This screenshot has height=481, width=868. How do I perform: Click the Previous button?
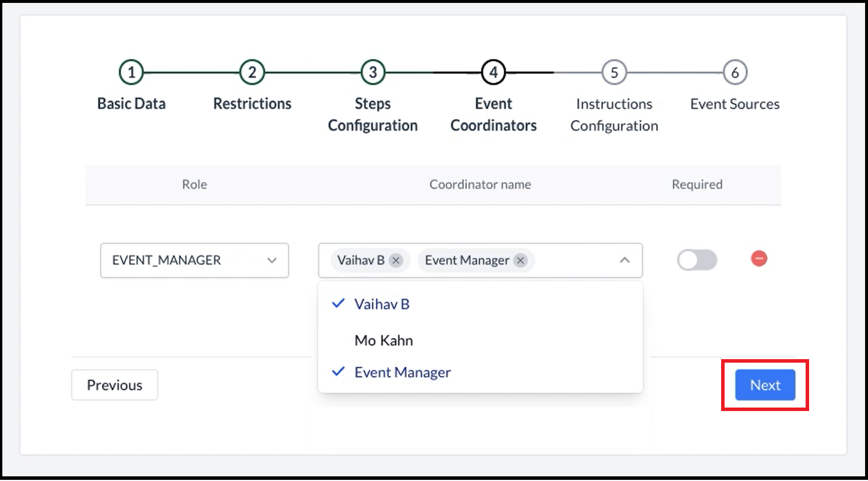coord(114,385)
